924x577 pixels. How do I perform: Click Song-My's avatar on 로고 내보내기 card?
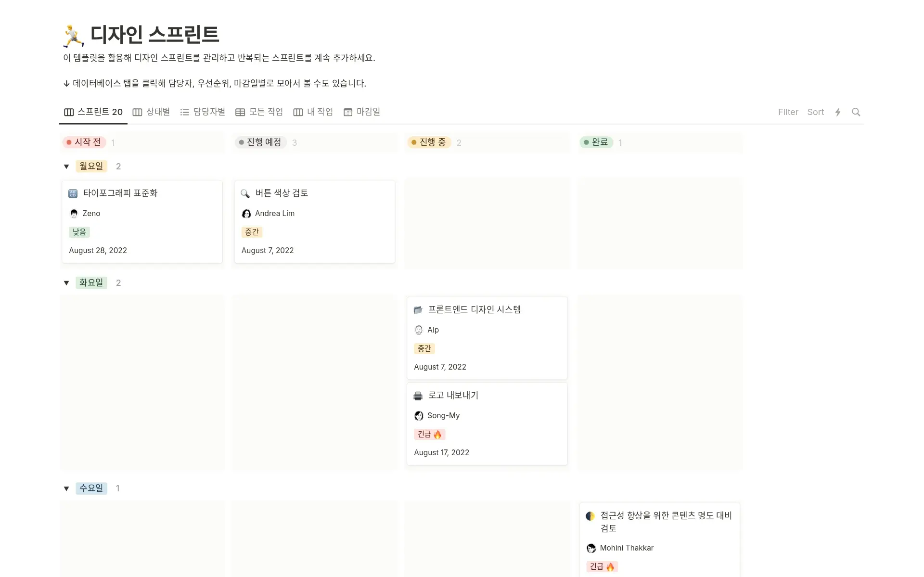point(418,415)
